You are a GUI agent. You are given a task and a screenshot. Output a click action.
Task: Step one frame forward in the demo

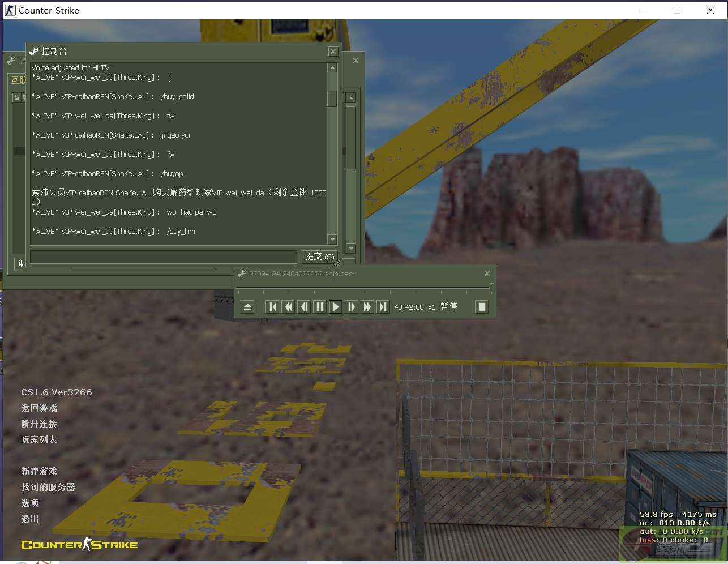pyautogui.click(x=352, y=307)
